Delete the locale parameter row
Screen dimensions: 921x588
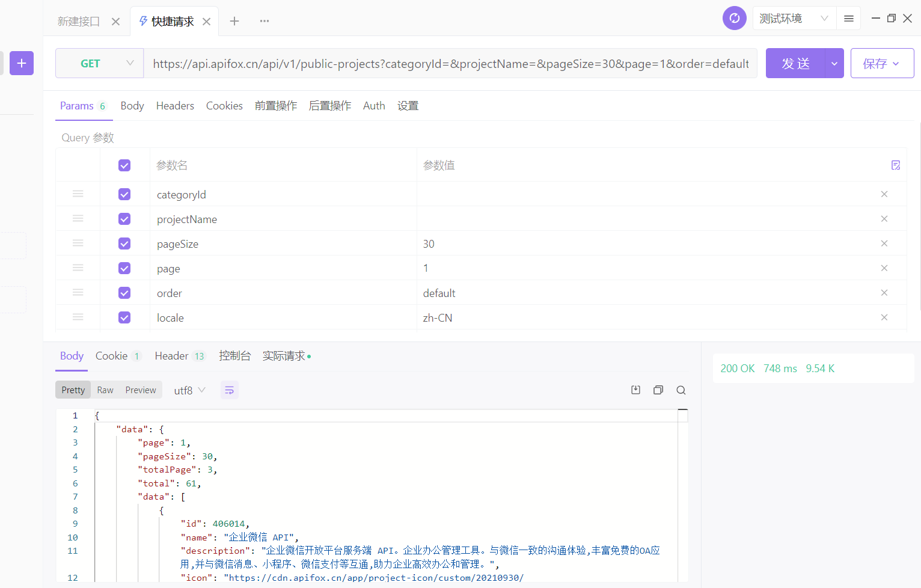pyautogui.click(x=884, y=317)
